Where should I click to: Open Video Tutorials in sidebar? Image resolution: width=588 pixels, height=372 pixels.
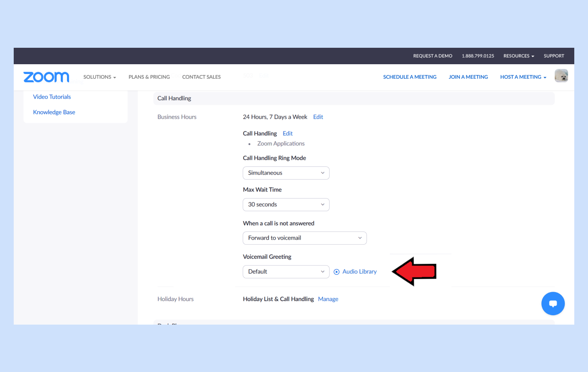point(52,97)
